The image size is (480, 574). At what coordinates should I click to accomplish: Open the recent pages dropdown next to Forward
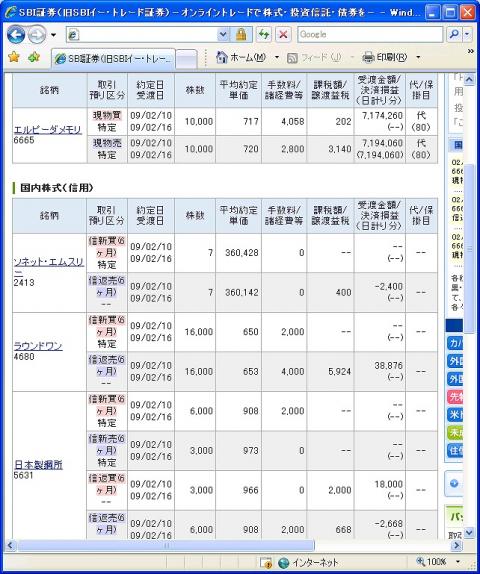(53, 35)
